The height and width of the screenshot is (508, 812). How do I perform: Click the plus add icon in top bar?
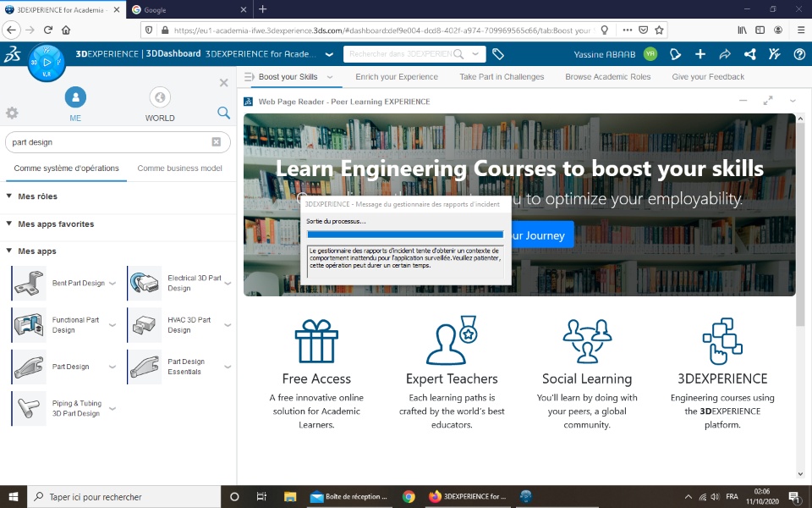700,54
